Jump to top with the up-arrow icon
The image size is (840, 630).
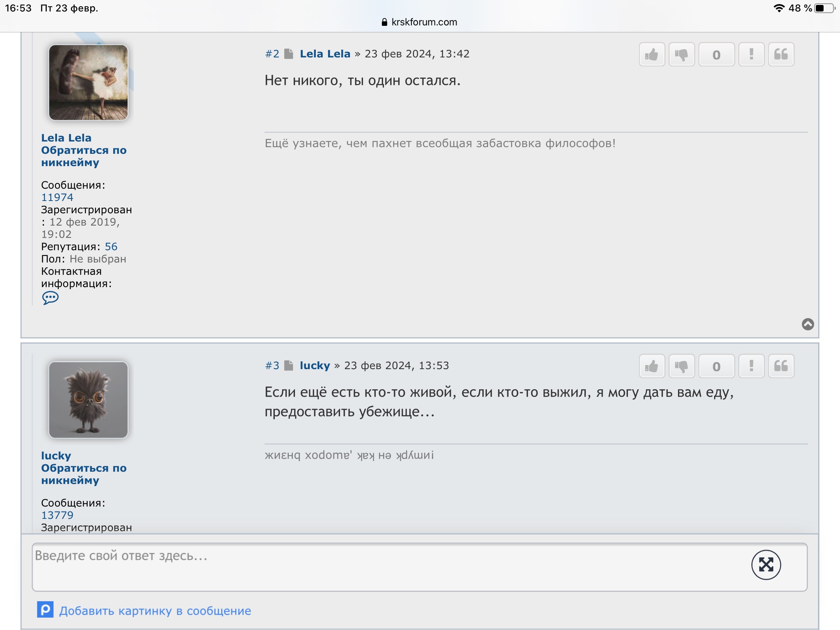808,324
